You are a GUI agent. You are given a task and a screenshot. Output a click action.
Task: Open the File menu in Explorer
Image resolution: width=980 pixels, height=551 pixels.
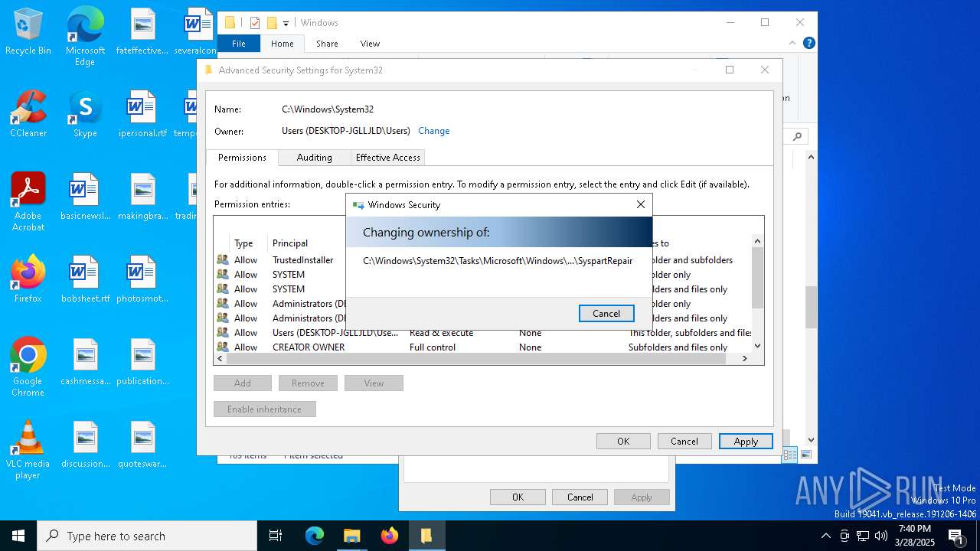click(x=239, y=44)
